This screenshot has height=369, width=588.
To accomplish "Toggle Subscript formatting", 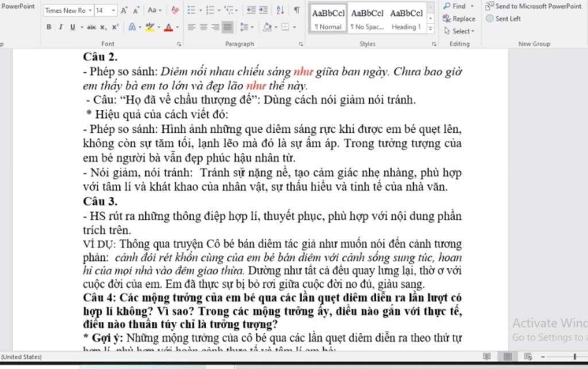I will (103, 27).
